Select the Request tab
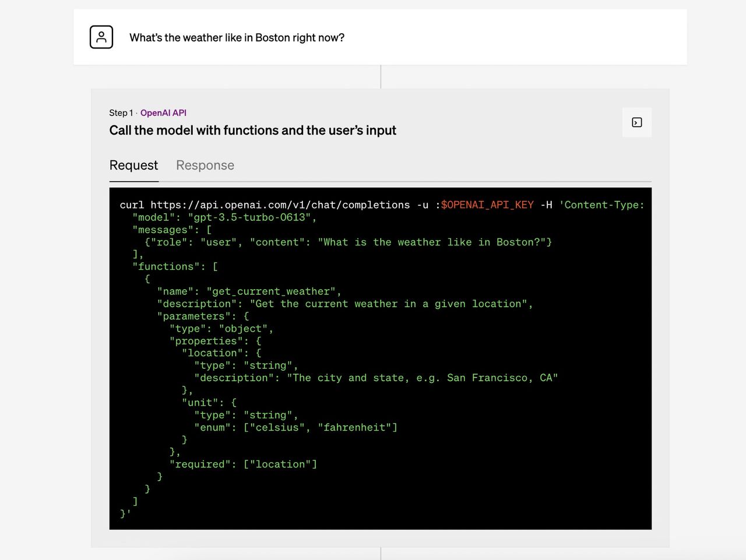Screen dimensions: 746x560 [x=133, y=165]
